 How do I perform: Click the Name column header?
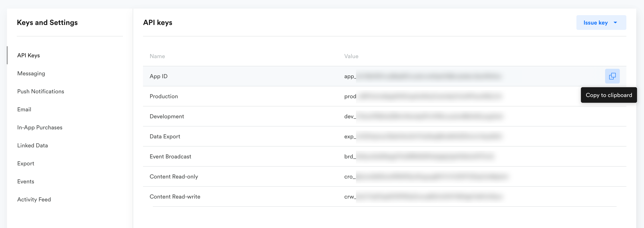click(157, 56)
